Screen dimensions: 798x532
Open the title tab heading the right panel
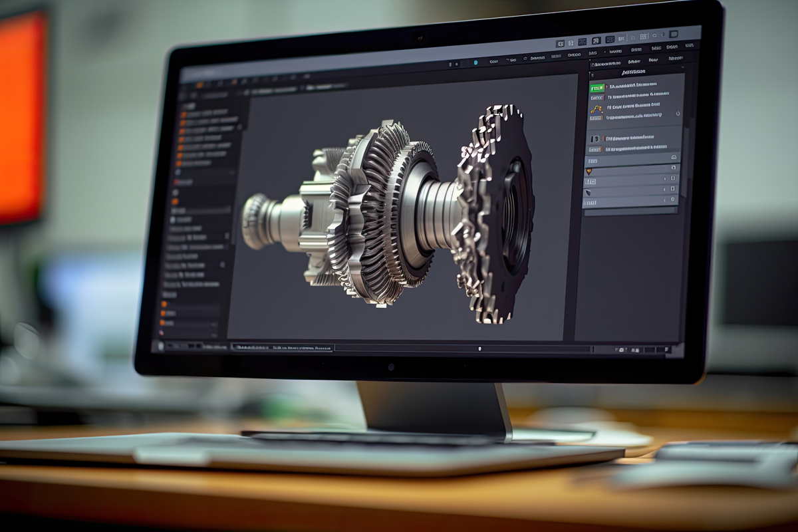(634, 71)
